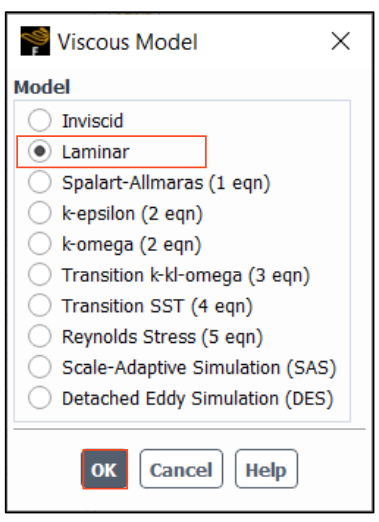Pick the k-omega (2 eqn) model
The image size is (379, 522).
(40, 244)
